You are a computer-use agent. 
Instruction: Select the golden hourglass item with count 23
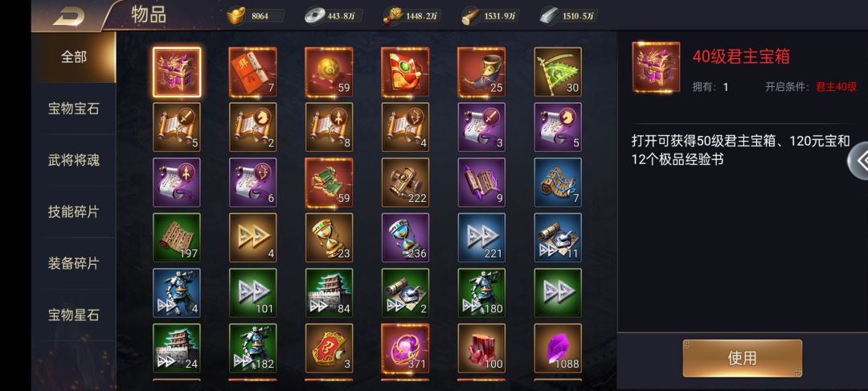coord(329,237)
